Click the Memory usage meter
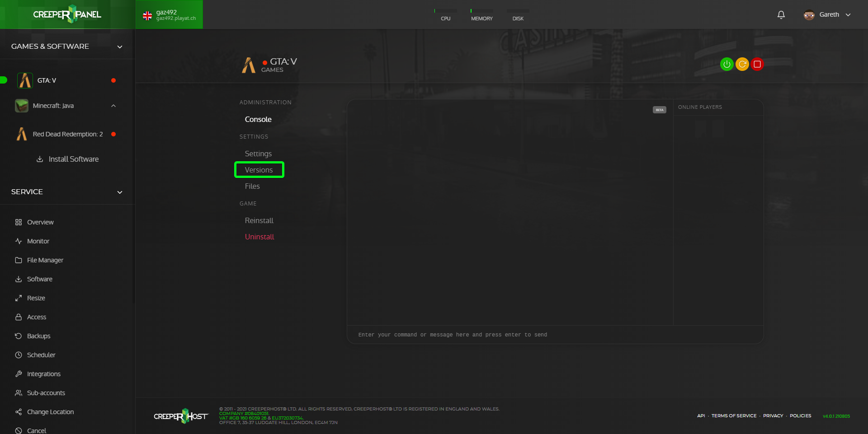 coord(481,15)
